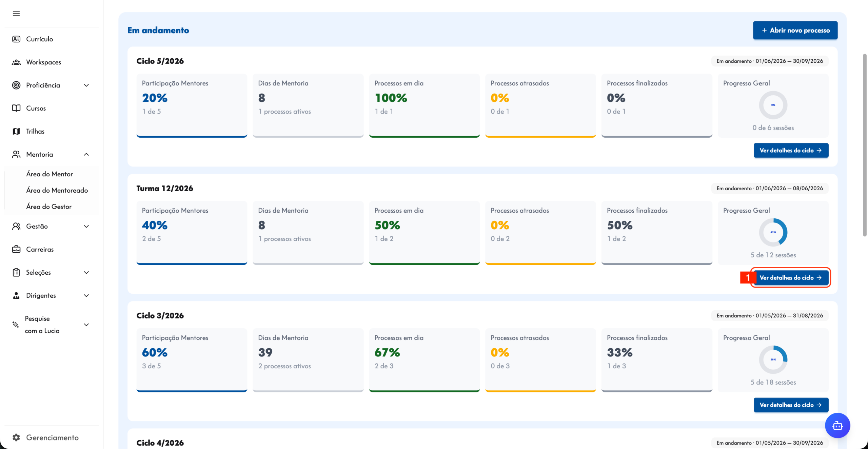
Task: Click the Carreiras briefcase icon
Action: click(16, 249)
